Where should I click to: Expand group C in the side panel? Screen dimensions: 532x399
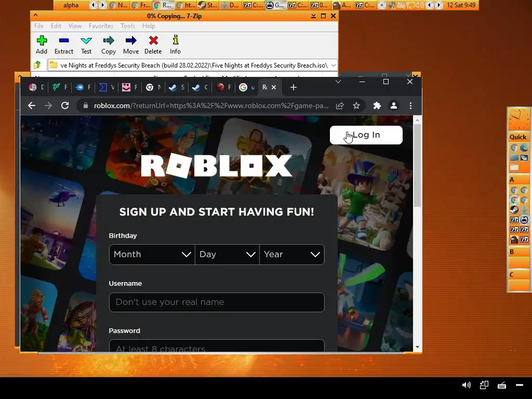tap(518, 275)
